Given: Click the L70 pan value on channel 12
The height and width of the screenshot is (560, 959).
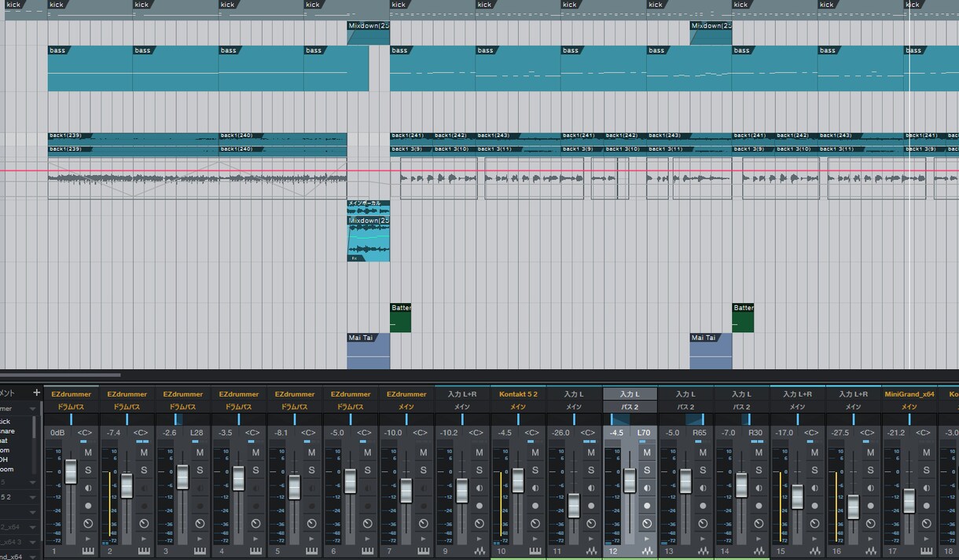Looking at the screenshot, I should pos(644,433).
